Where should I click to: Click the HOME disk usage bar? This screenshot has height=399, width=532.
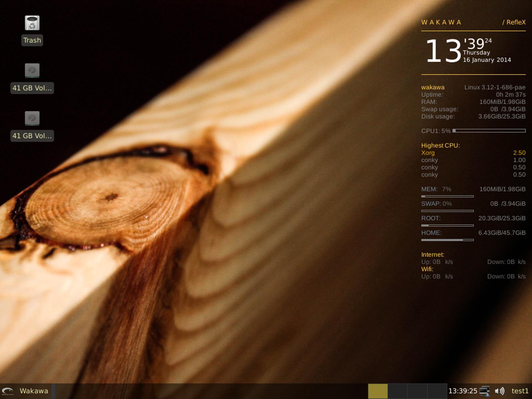[x=447, y=240]
